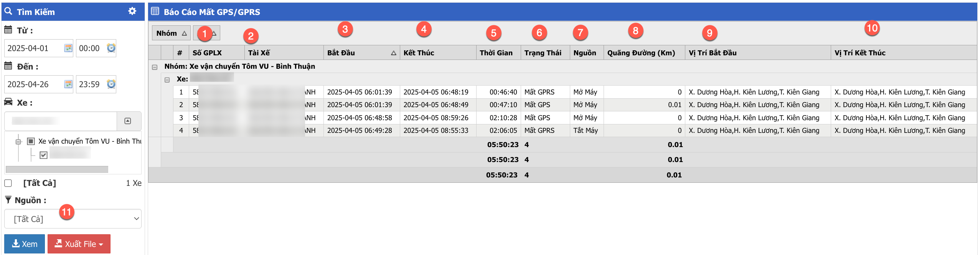
Task: Select Mất GPS status in row 3
Action: pyautogui.click(x=545, y=118)
